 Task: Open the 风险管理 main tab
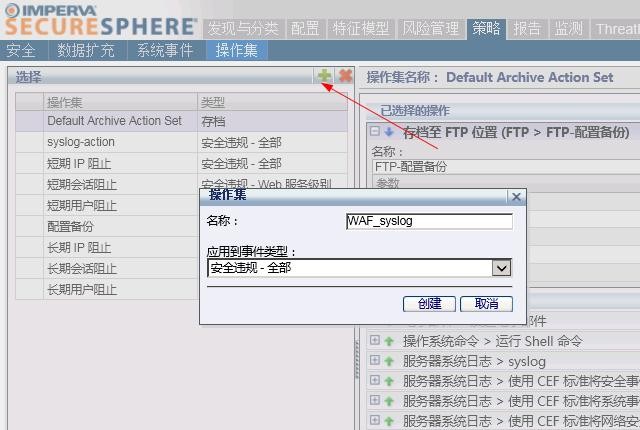[431, 29]
